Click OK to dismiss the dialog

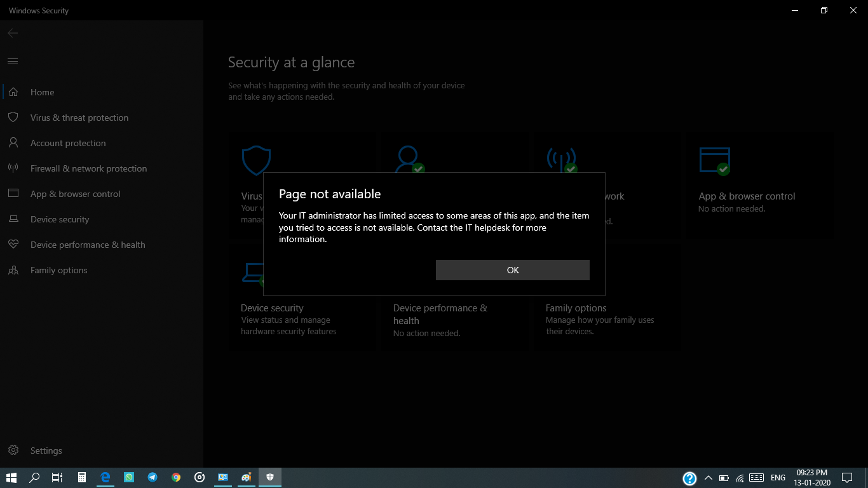click(512, 270)
